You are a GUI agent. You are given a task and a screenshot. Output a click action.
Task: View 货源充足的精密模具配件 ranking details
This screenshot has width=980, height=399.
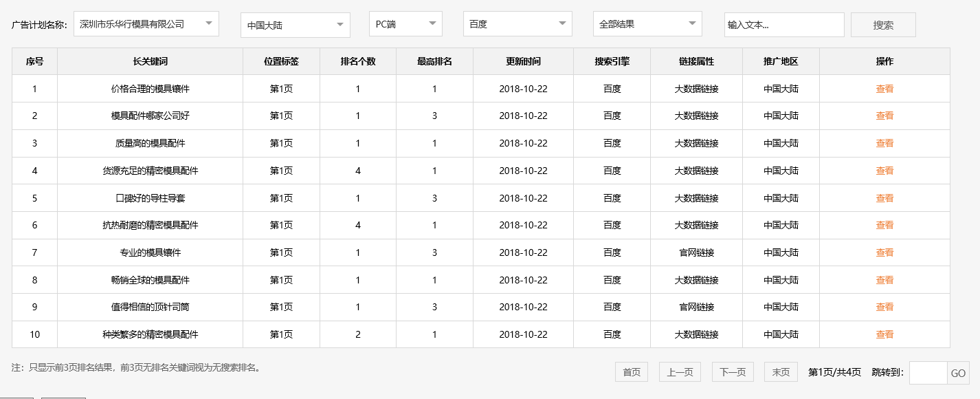point(884,170)
